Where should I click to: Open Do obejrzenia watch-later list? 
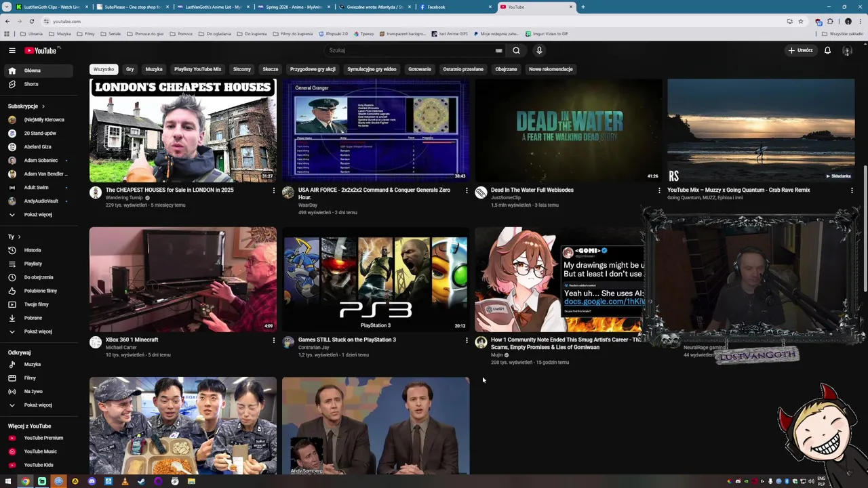(x=39, y=277)
